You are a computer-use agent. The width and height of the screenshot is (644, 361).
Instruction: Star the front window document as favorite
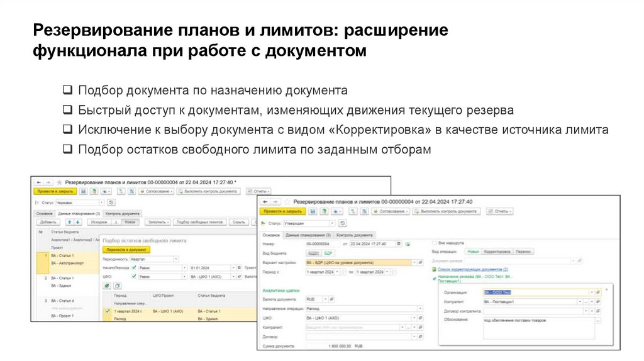(x=287, y=202)
